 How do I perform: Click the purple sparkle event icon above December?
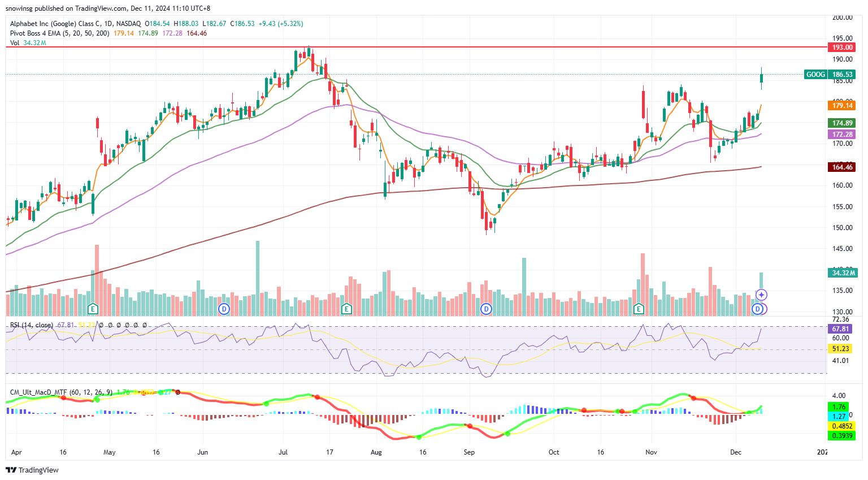761,295
